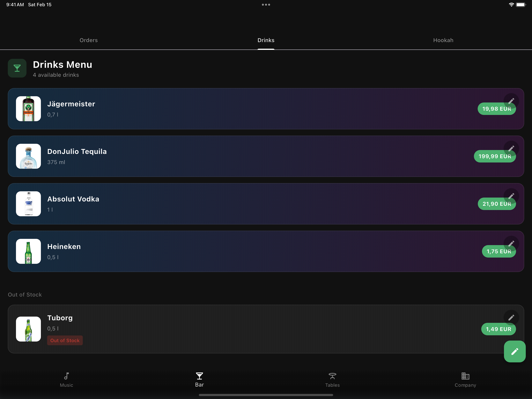
Task: Edit the out-of-stock Tuborg entry
Action: click(511, 317)
